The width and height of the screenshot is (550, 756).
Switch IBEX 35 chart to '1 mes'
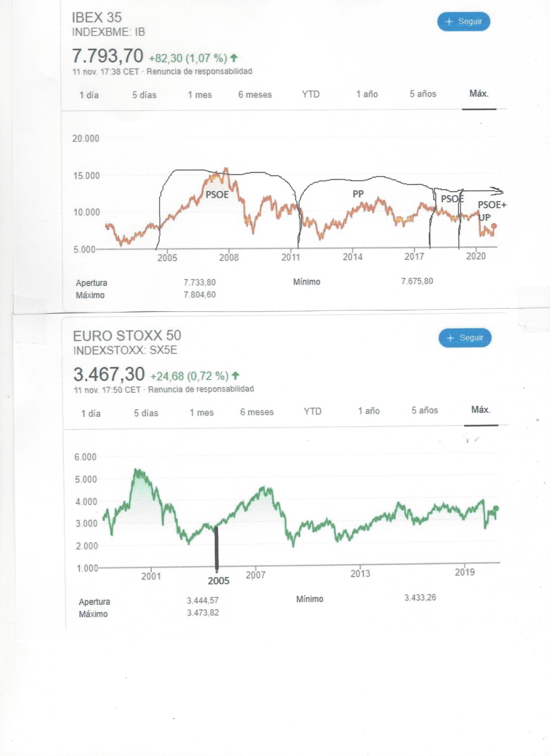pos(200,95)
